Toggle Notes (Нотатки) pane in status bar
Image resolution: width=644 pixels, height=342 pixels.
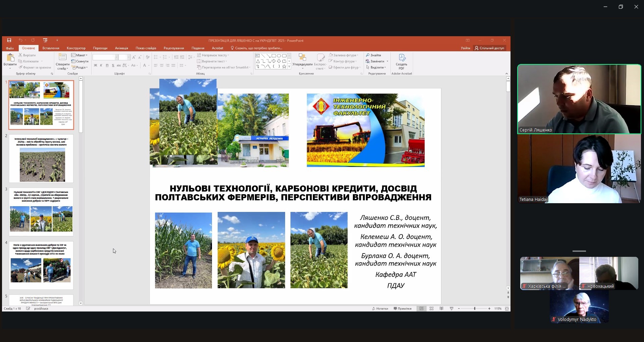(380, 308)
